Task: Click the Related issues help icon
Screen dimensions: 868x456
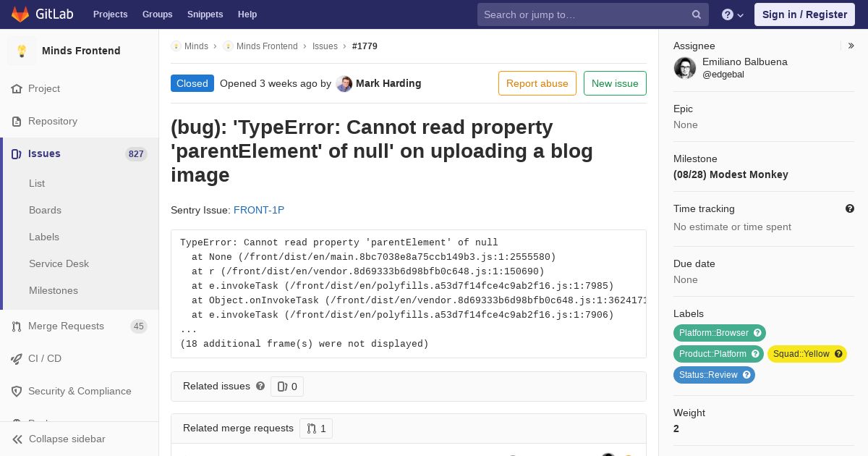Action: click(x=260, y=387)
